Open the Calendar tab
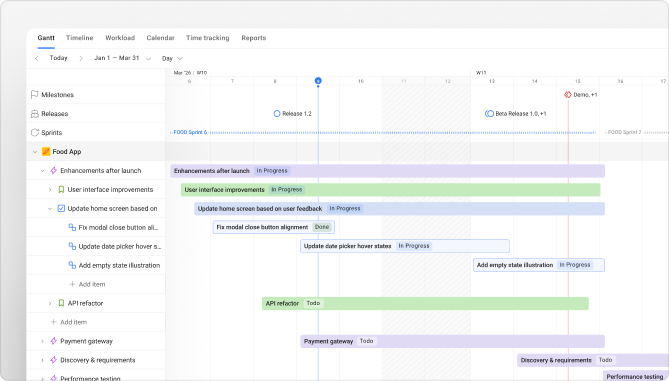669x381 pixels. [x=160, y=38]
